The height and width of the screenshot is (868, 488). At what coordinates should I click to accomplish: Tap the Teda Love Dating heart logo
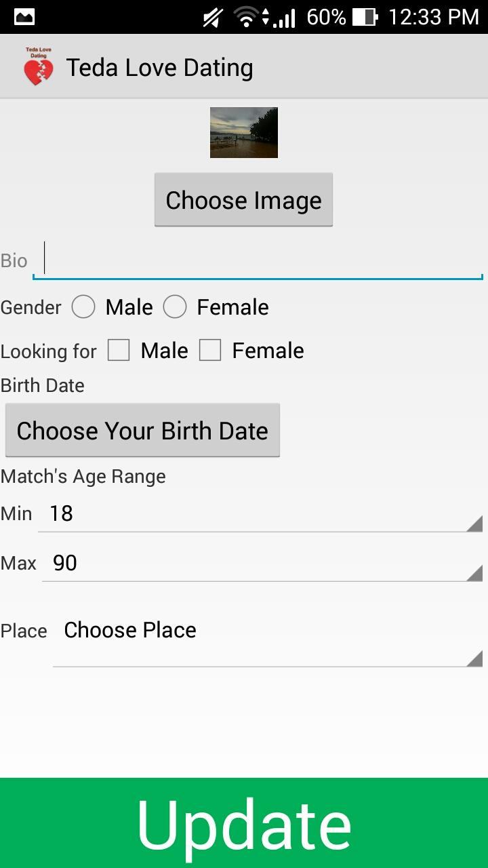(39, 66)
